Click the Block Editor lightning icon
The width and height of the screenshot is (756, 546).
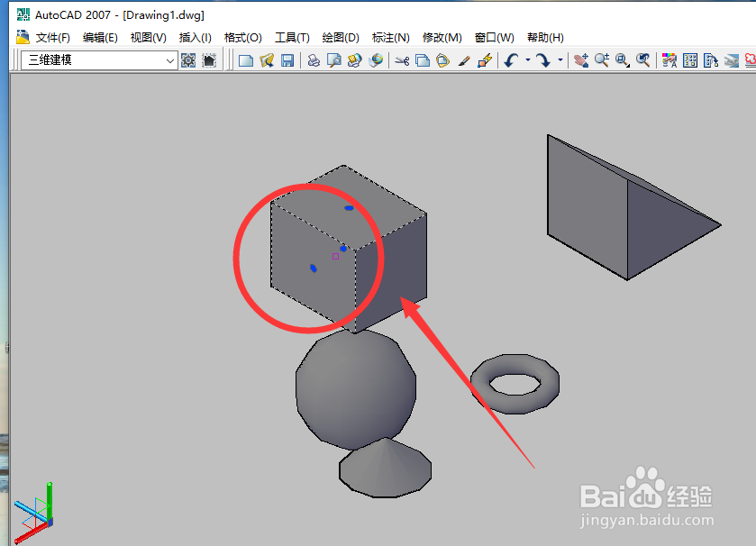485,60
